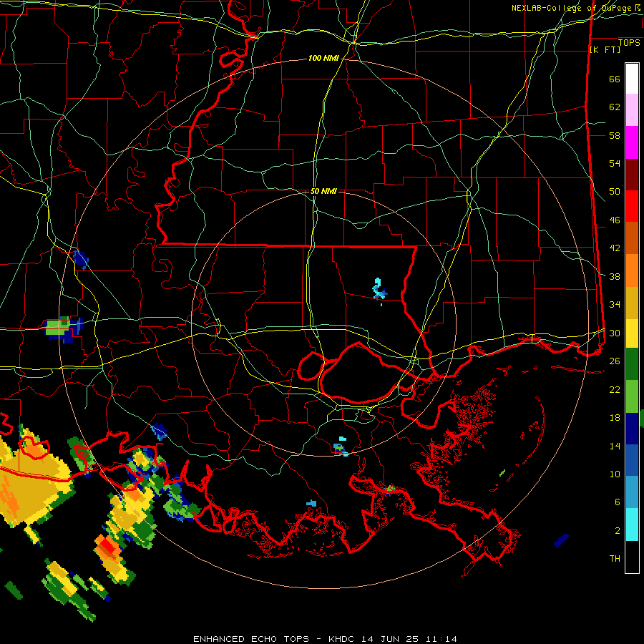Screen dimensions: 644x644
Task: Click the '34' legend value
Action: point(615,305)
